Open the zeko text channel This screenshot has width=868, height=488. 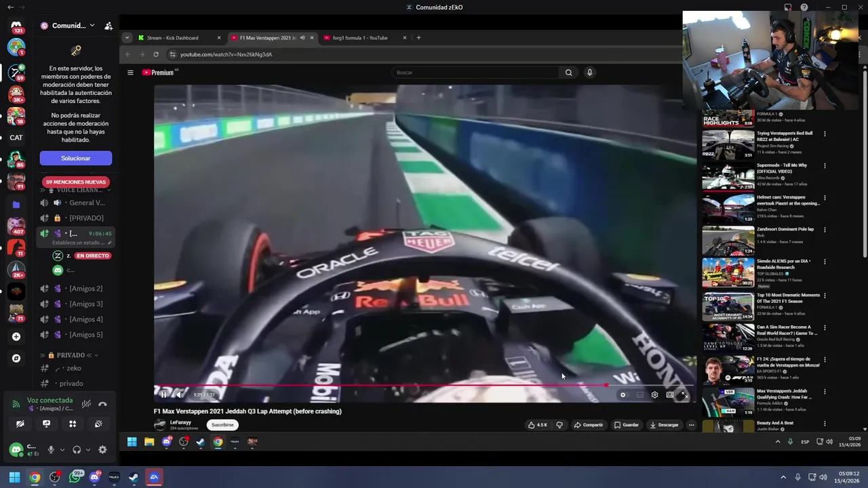tap(76, 368)
